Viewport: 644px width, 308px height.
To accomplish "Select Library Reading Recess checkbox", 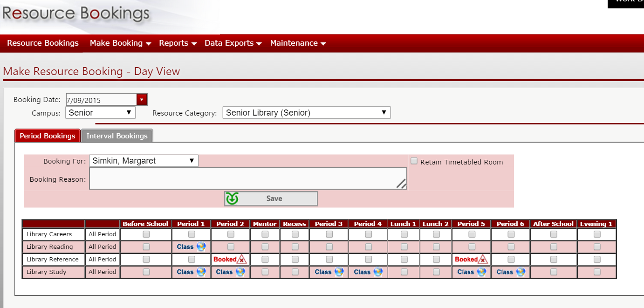I will [295, 247].
